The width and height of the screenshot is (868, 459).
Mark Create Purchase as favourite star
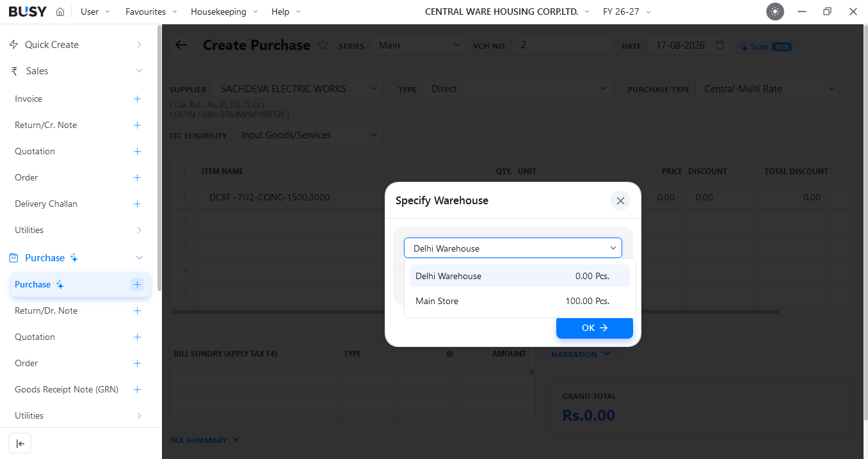coord(323,45)
